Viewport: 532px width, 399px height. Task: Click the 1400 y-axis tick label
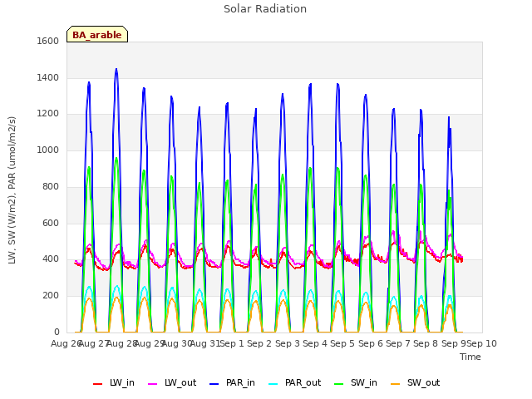48,77
